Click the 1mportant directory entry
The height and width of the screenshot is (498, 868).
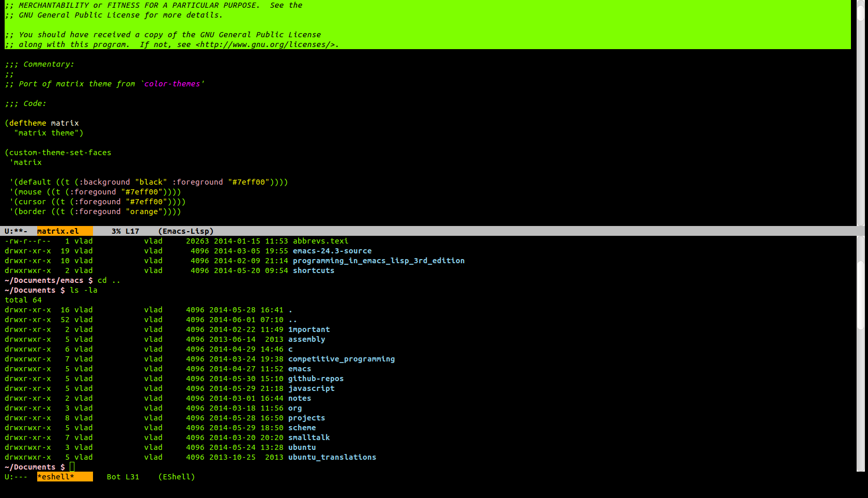309,329
